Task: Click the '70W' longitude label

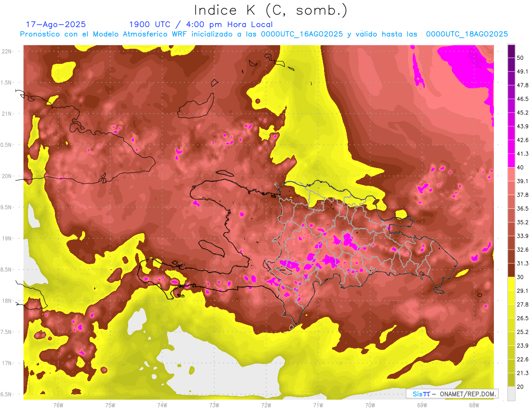Action: point(370,405)
